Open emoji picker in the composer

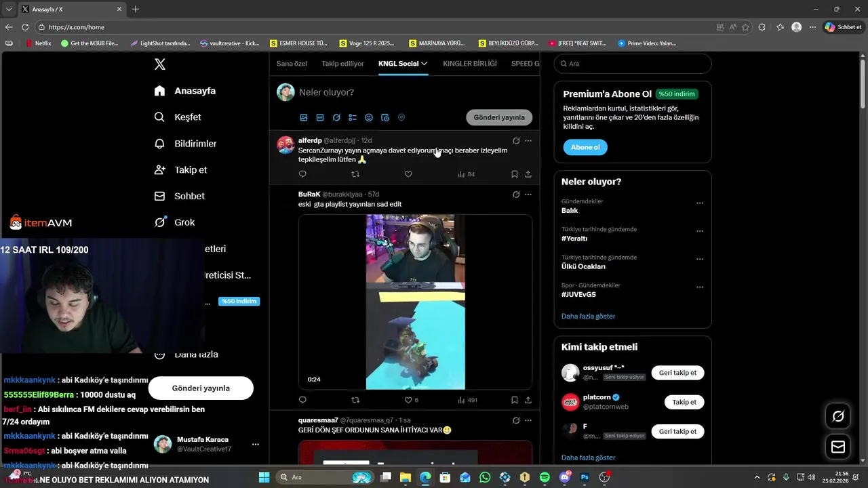(x=369, y=117)
